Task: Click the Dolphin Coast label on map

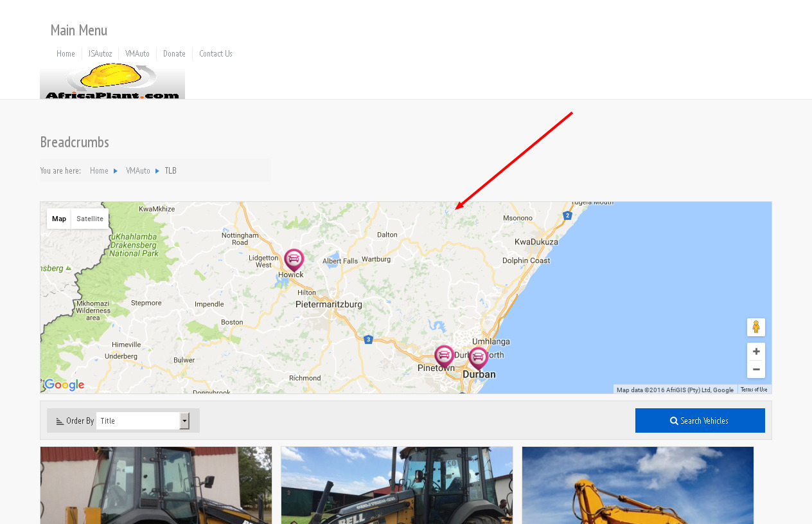Action: point(526,260)
